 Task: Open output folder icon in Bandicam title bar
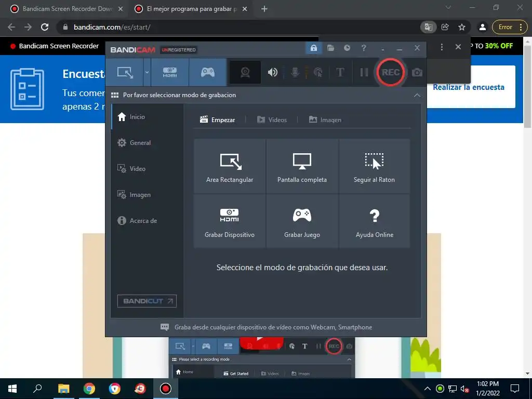coord(330,48)
